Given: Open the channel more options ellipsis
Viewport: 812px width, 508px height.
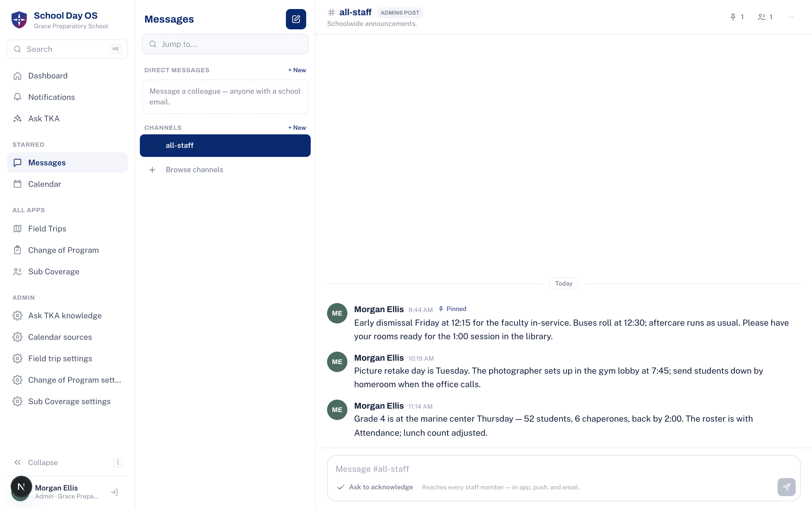Looking at the screenshot, I should [791, 17].
